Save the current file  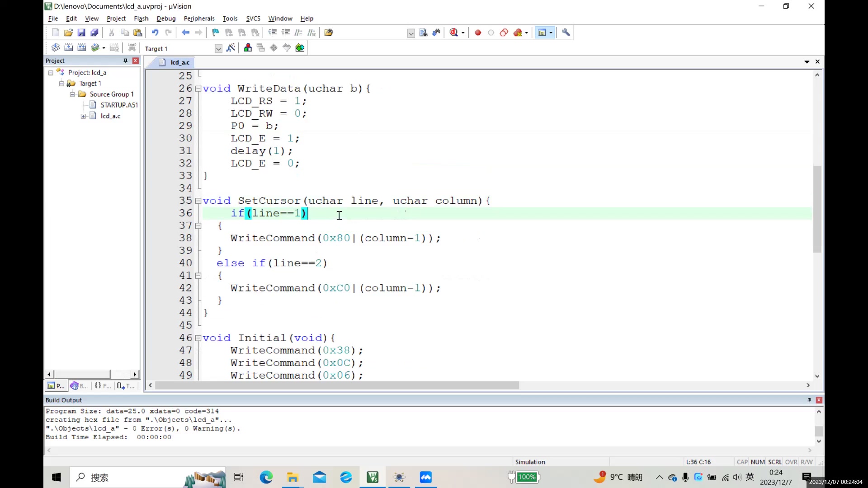tap(81, 33)
